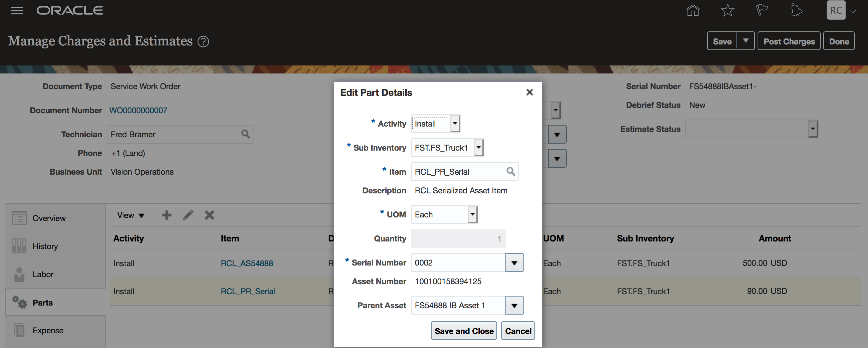Delete the selected part row icon
Screen dimensions: 868x348
pyautogui.click(x=209, y=215)
